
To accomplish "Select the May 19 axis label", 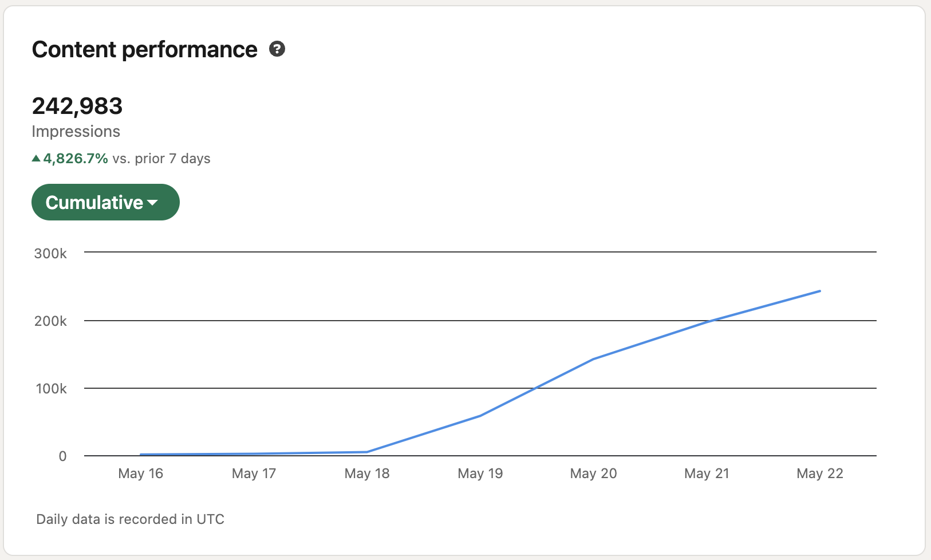I will point(480,474).
